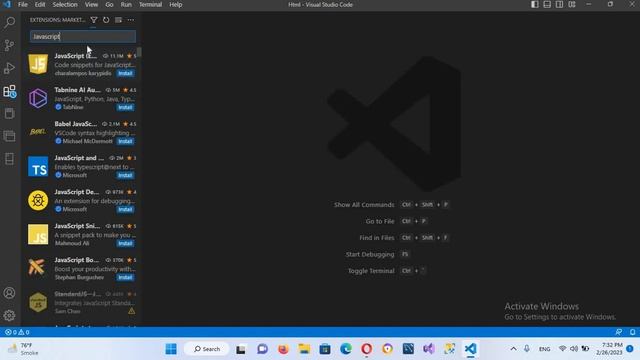
Task: Install the Tabnine AI extension
Action: [x=125, y=107]
